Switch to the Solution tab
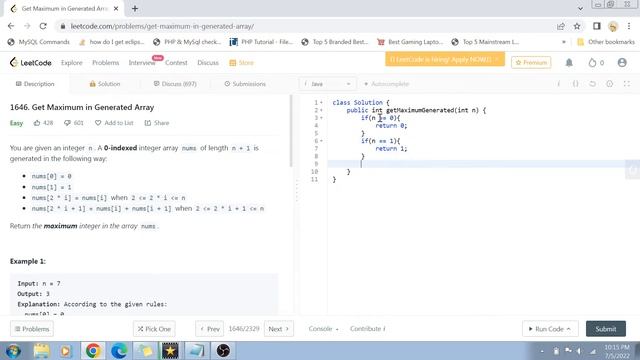Image resolution: width=640 pixels, height=360 pixels. (x=104, y=84)
